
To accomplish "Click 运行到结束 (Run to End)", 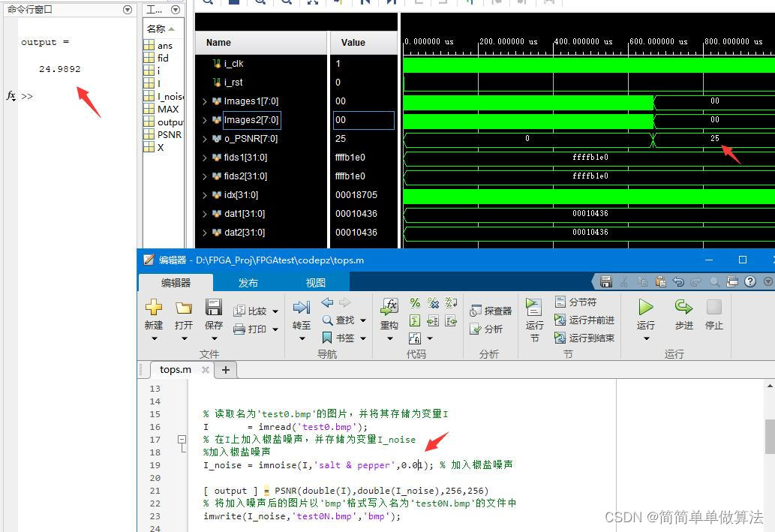I will pos(584,338).
